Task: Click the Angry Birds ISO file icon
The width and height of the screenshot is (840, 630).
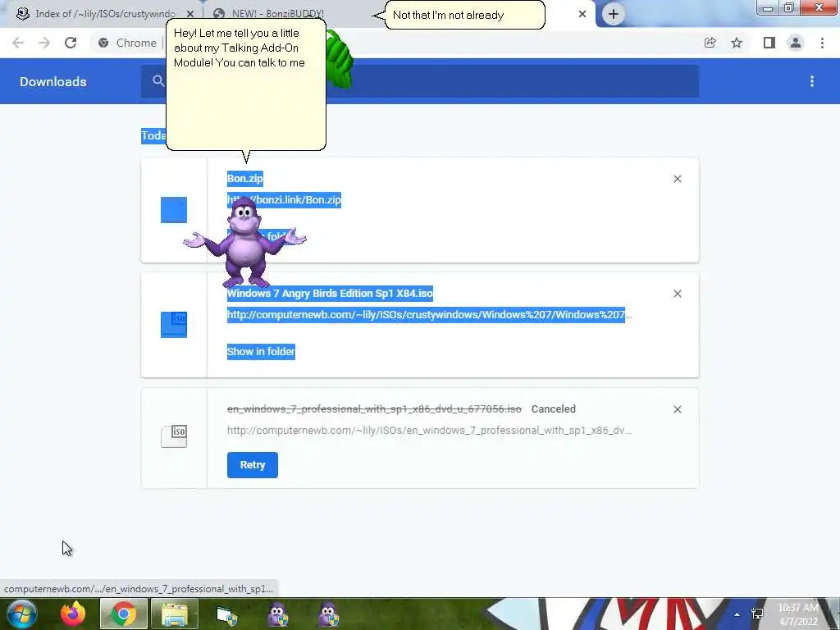Action: pos(174,325)
